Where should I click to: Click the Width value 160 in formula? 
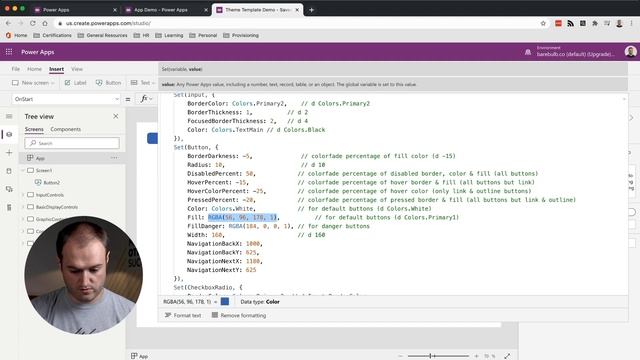click(x=217, y=235)
